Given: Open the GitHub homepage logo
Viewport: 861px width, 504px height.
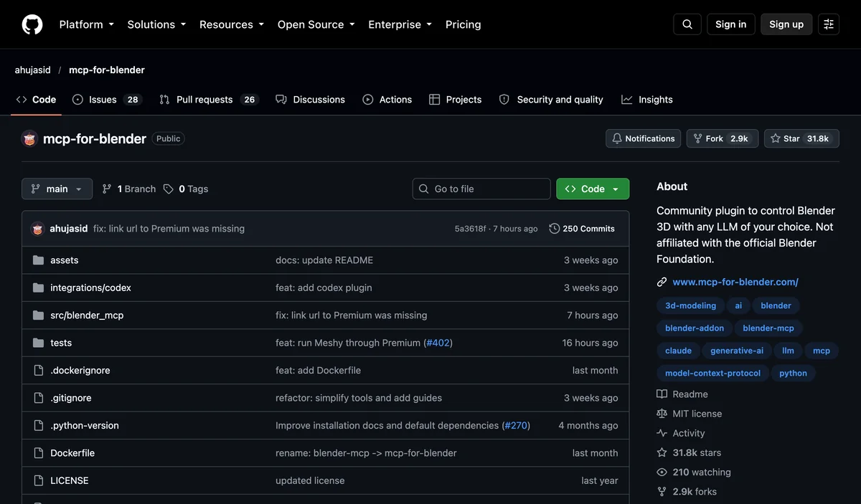Looking at the screenshot, I should click(32, 24).
